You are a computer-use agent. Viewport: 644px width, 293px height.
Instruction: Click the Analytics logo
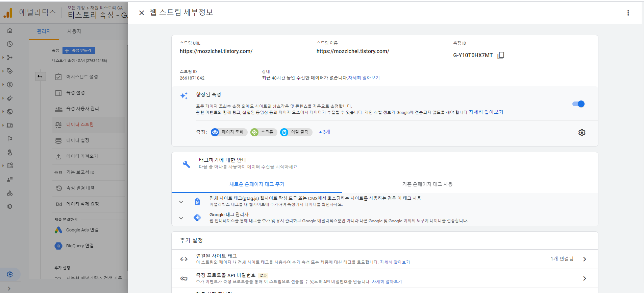8,13
